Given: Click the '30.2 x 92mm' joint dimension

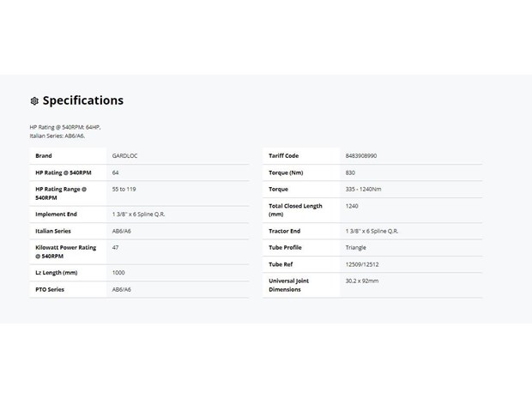Looking at the screenshot, I should (362, 281).
